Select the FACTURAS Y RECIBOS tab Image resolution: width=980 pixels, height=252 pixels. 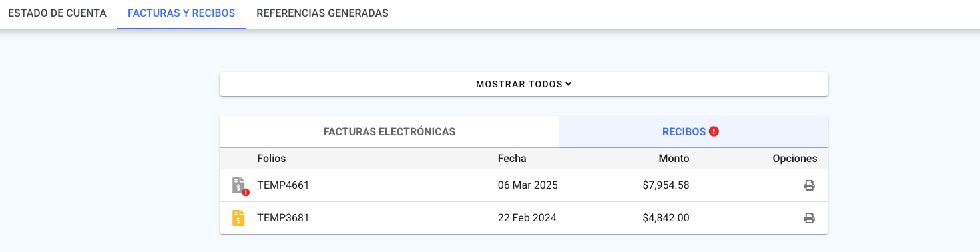[181, 13]
